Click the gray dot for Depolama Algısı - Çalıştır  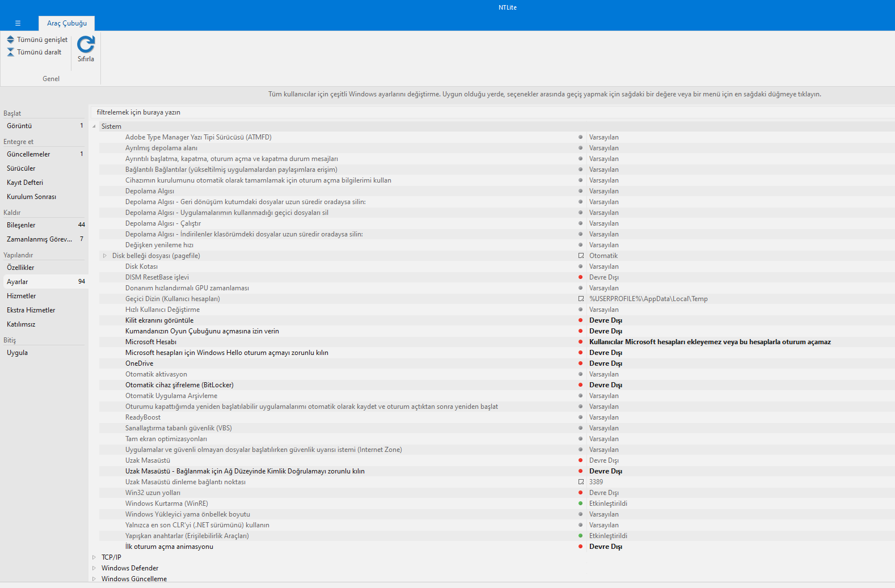(x=580, y=223)
